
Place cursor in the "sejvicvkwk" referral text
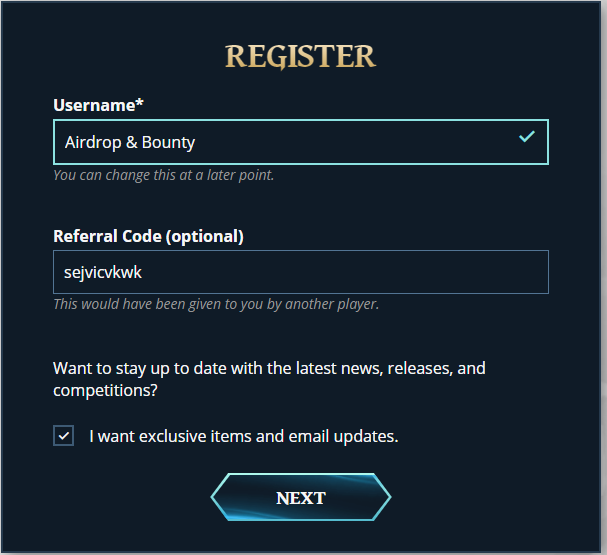click(97, 272)
